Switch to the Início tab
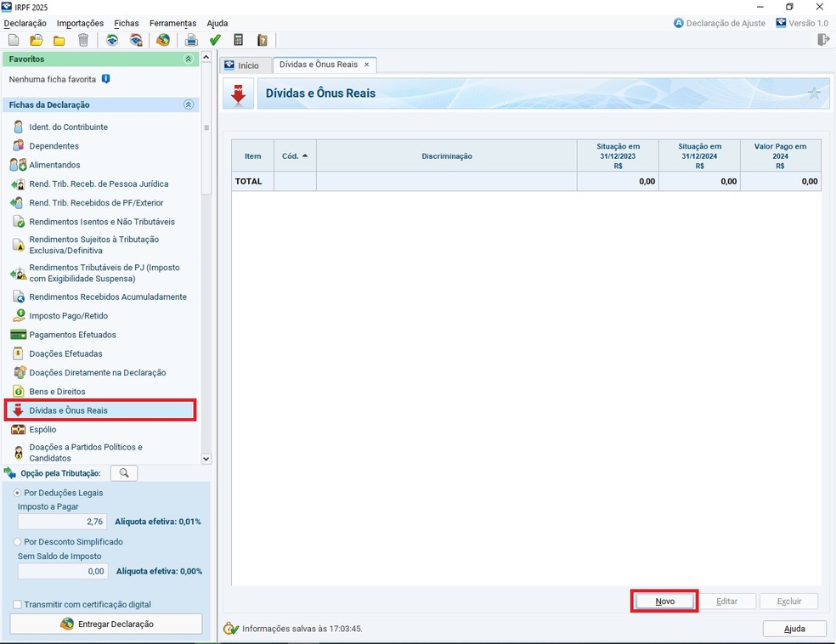836x644 pixels. pyautogui.click(x=241, y=65)
